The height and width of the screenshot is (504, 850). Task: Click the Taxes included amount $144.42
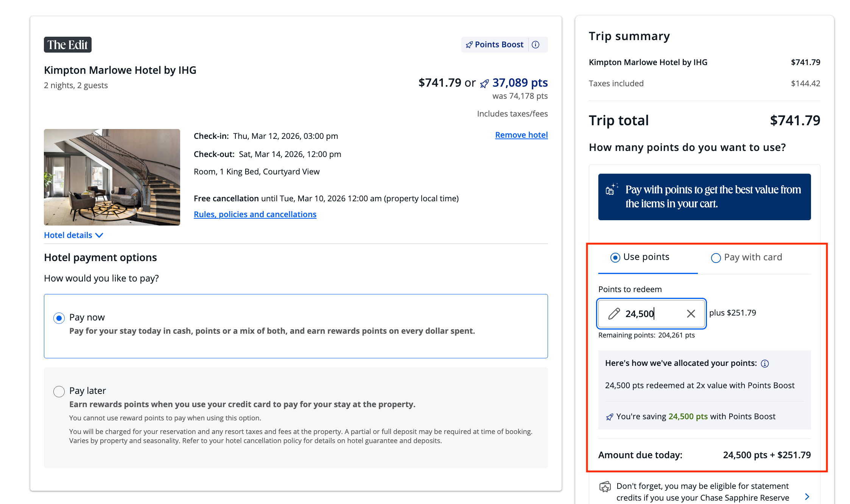click(x=806, y=84)
